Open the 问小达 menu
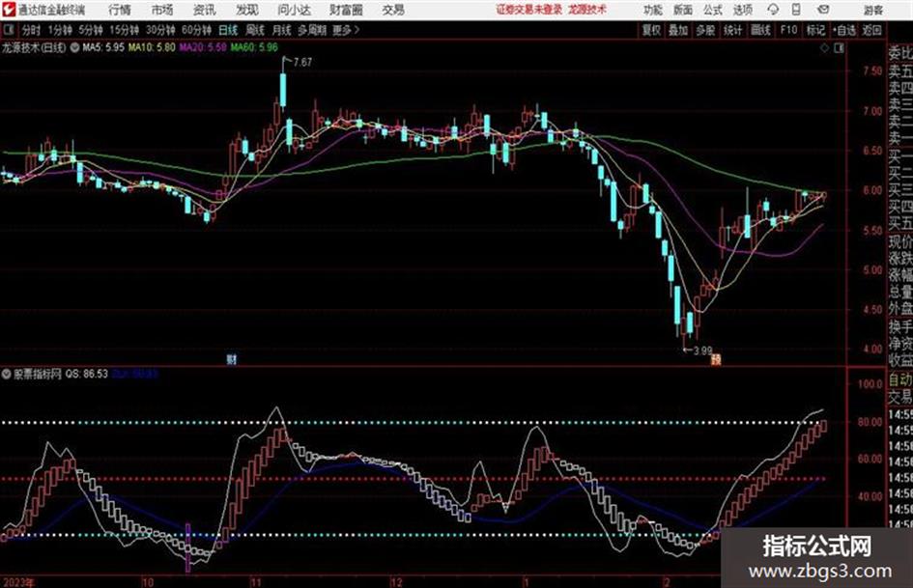The height and width of the screenshot is (588, 913). click(294, 10)
